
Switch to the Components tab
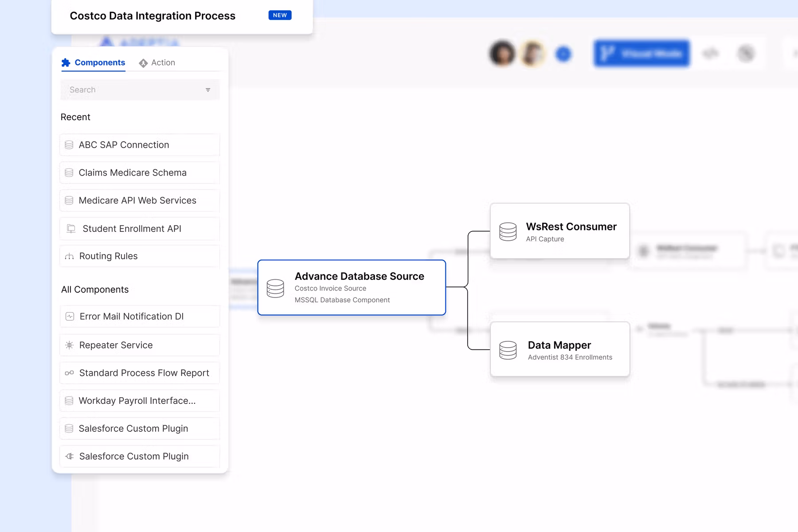tap(93, 63)
